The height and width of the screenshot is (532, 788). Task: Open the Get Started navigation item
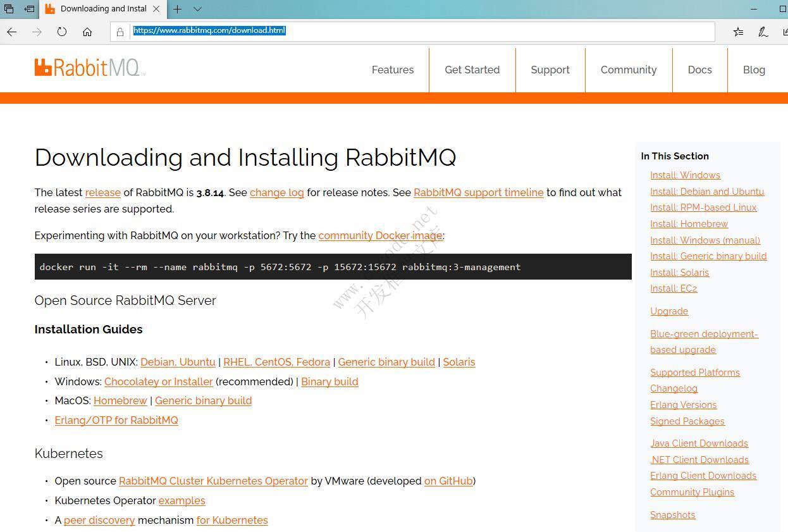click(472, 70)
